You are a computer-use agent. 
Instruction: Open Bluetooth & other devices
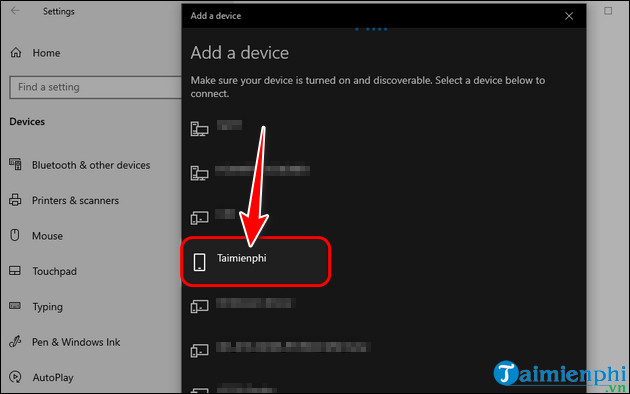(91, 165)
